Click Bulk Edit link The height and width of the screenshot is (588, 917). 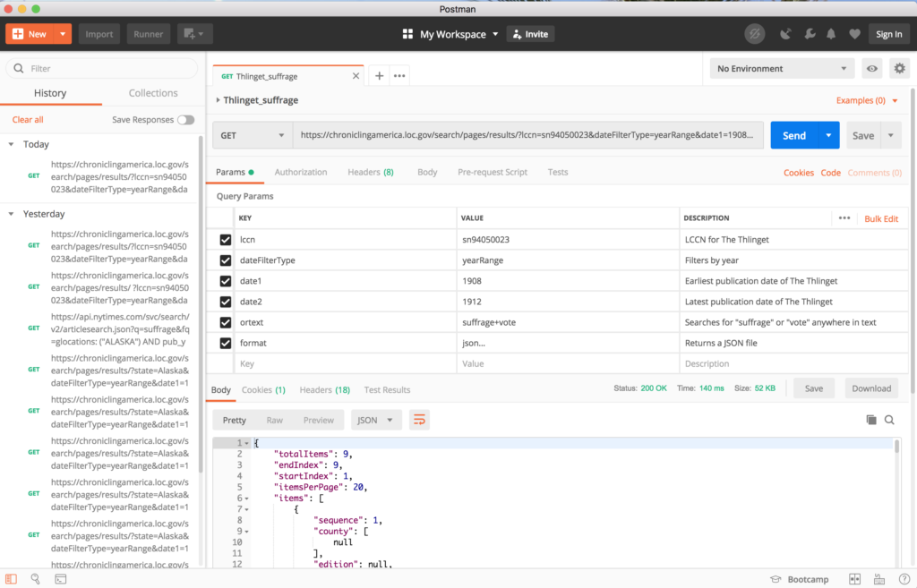[881, 218]
